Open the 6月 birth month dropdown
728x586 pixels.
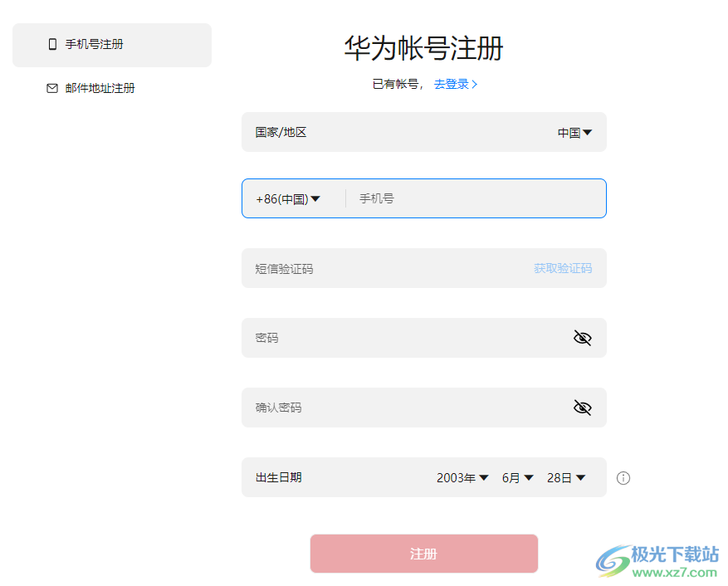518,478
